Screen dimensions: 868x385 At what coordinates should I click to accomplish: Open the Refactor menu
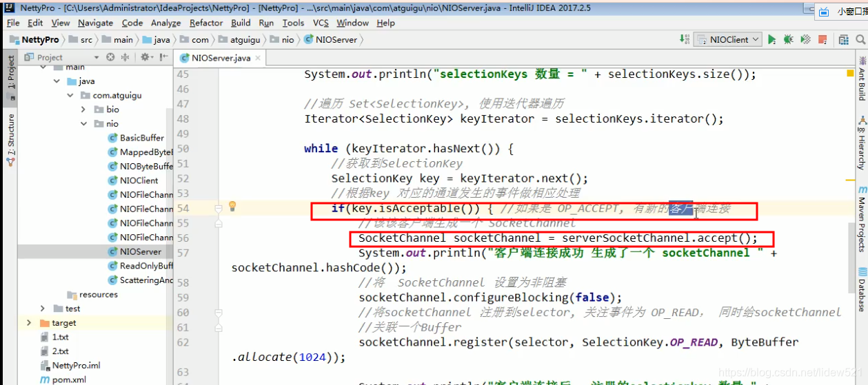pos(206,23)
